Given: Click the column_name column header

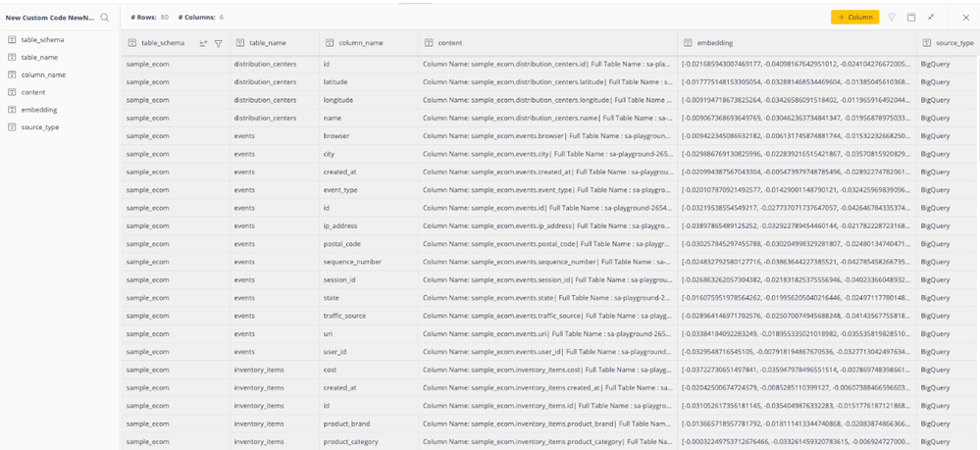Looking at the screenshot, I should tap(360, 43).
